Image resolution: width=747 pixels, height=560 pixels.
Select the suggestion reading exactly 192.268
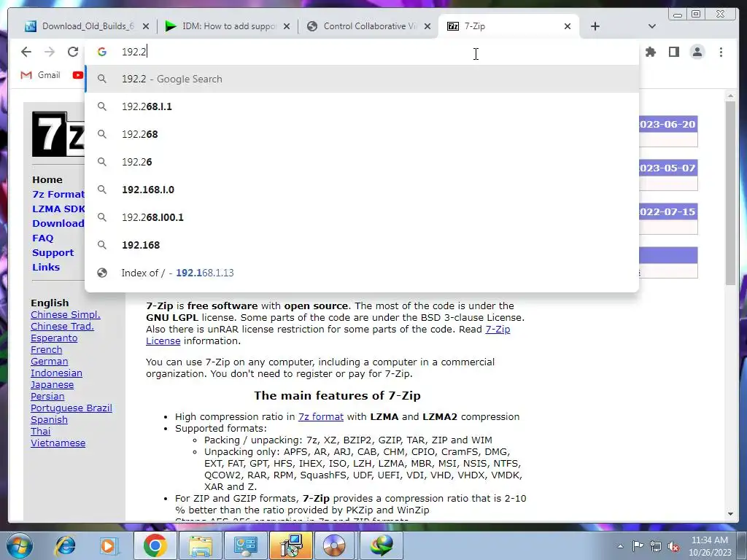coord(362,134)
